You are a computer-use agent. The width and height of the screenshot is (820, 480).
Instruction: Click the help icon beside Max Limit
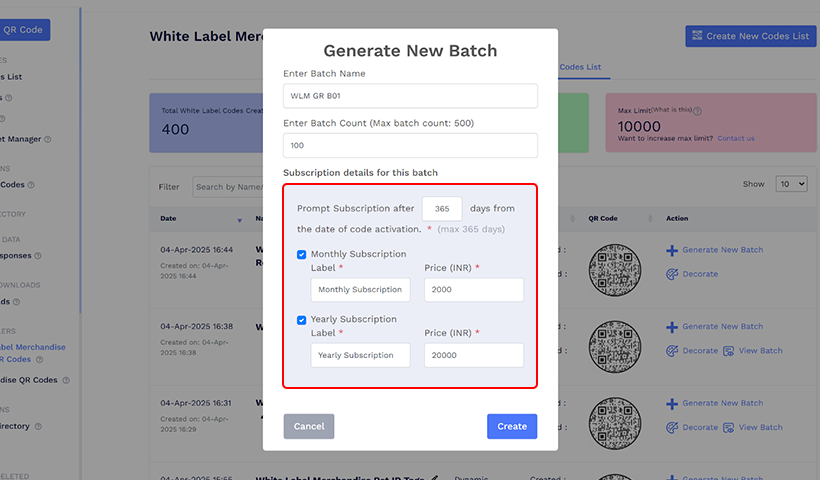697,111
